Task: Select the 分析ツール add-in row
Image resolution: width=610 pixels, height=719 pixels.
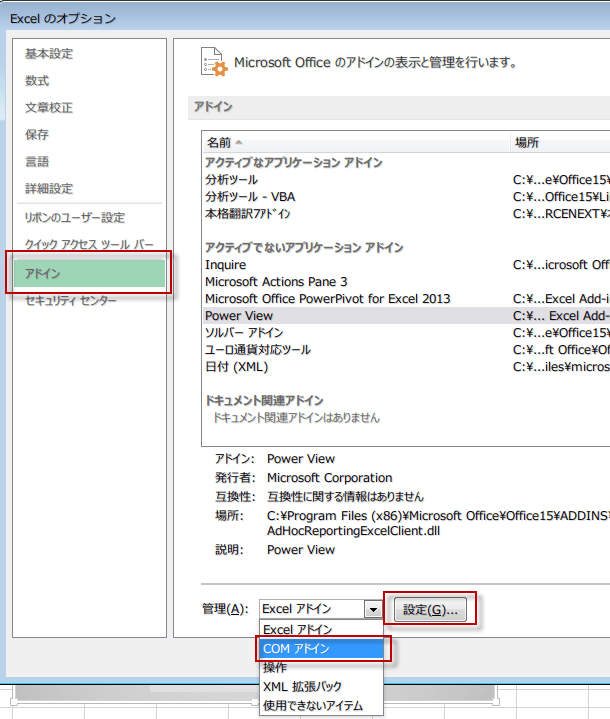Action: coord(406,180)
